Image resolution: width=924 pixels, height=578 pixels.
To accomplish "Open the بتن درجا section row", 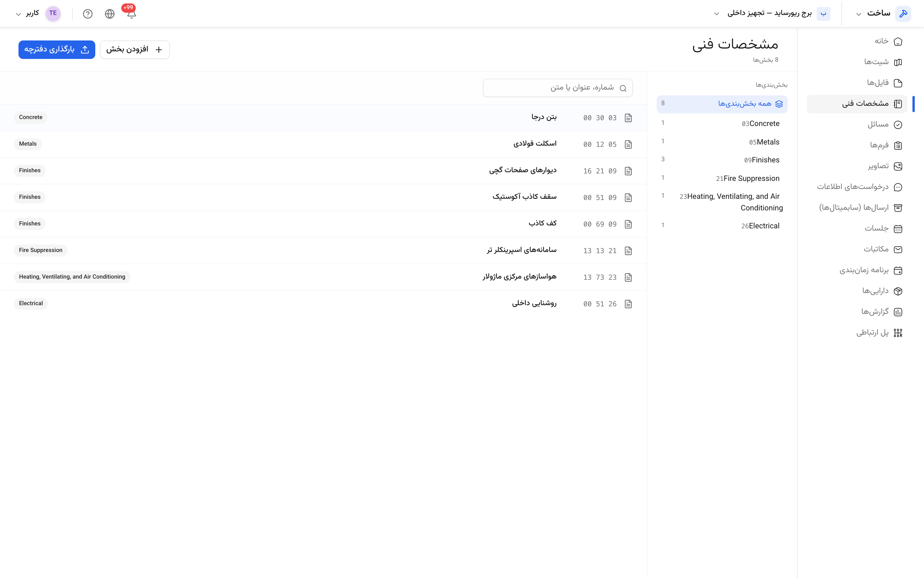I will tap(323, 118).
